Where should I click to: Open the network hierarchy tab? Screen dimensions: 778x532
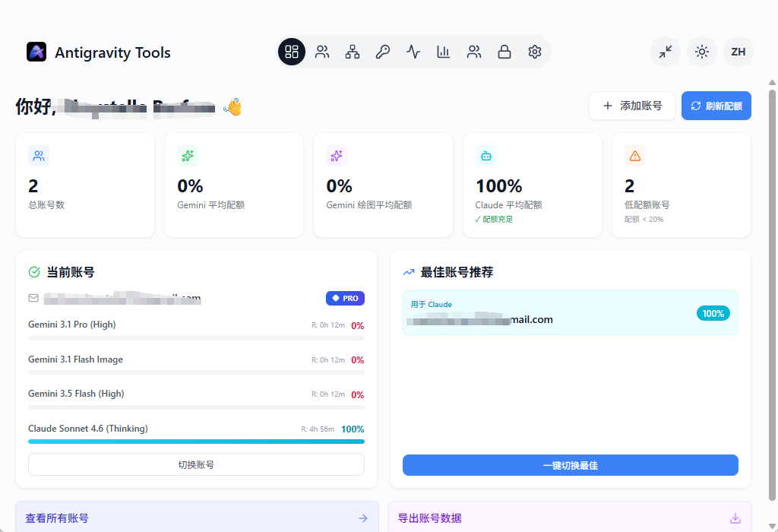(x=353, y=52)
